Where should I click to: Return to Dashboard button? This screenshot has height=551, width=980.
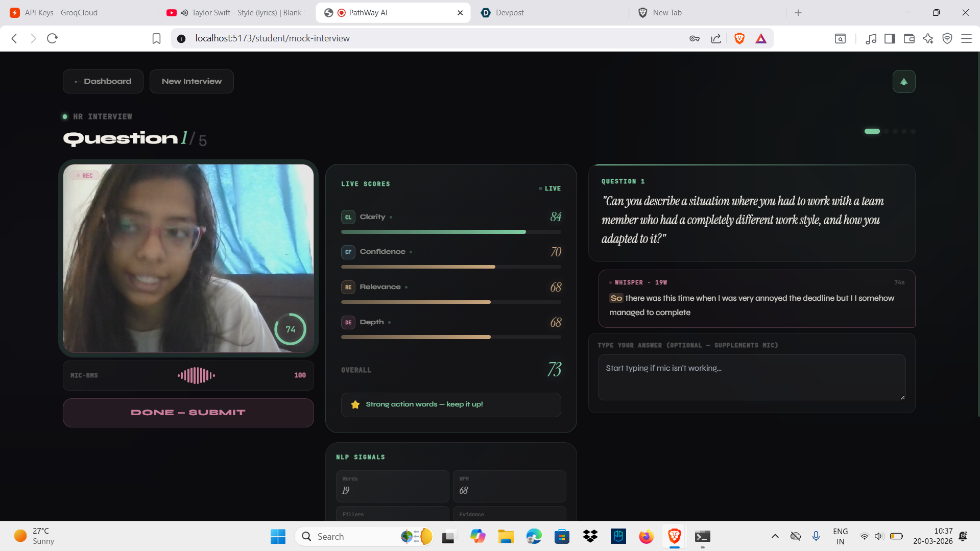103,82
